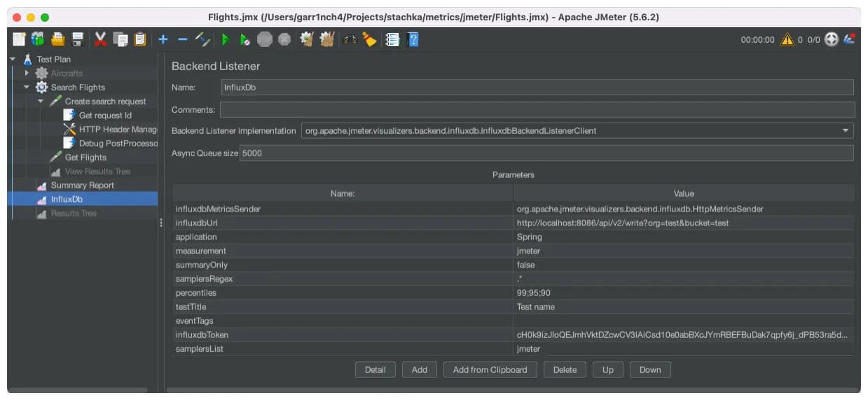Click the Delete parameter button
Viewport: 868px width, 400px height.
565,370
